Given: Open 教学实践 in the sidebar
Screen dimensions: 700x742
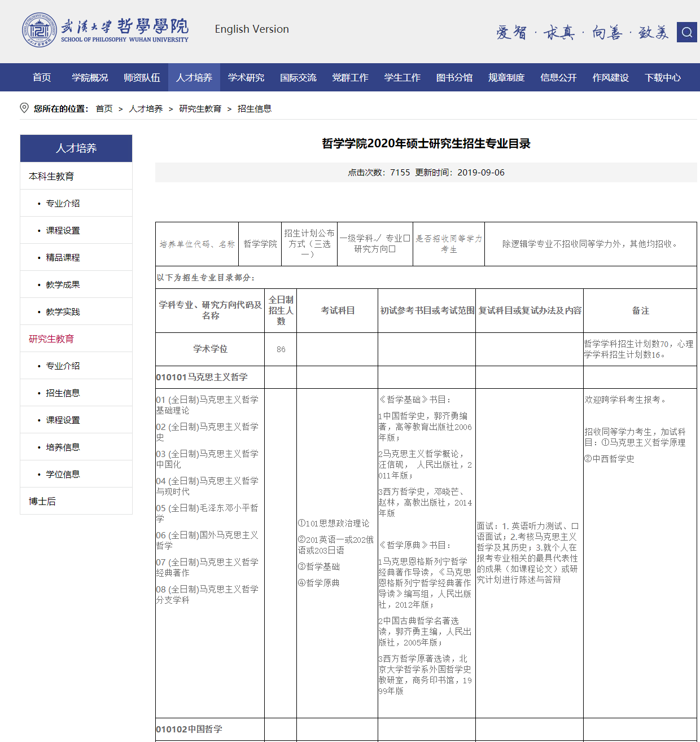Looking at the screenshot, I should tap(76, 311).
